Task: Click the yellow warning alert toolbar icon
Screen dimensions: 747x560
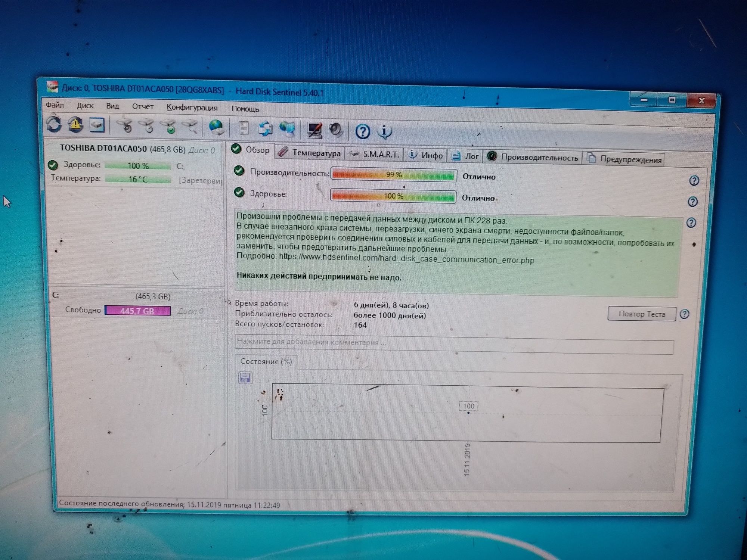Action: [x=75, y=124]
